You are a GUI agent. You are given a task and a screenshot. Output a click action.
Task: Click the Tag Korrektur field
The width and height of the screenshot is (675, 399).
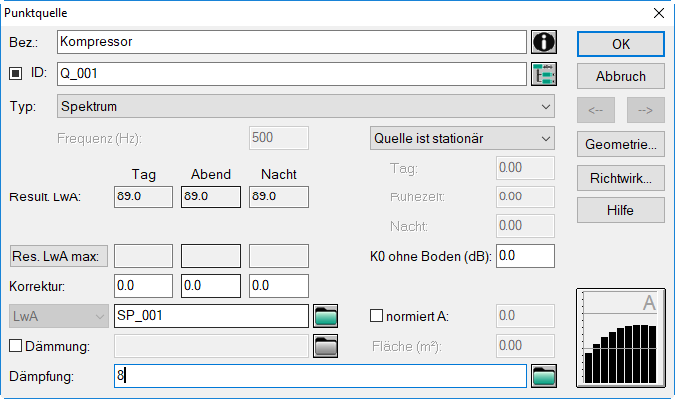click(143, 286)
